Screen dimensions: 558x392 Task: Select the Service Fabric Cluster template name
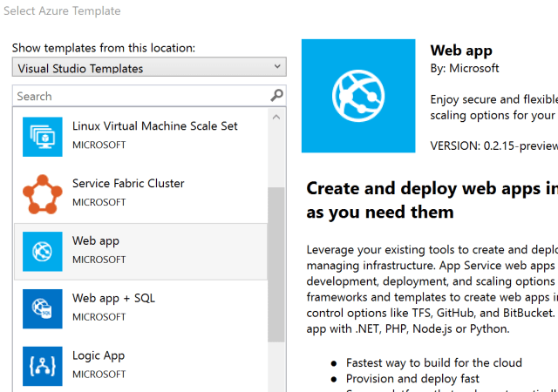click(128, 184)
